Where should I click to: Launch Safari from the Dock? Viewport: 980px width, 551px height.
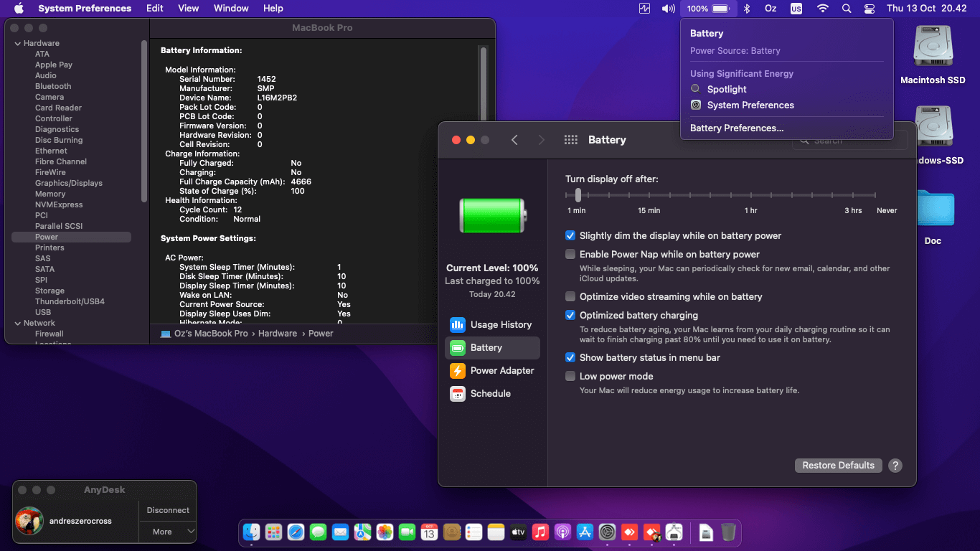(x=296, y=532)
